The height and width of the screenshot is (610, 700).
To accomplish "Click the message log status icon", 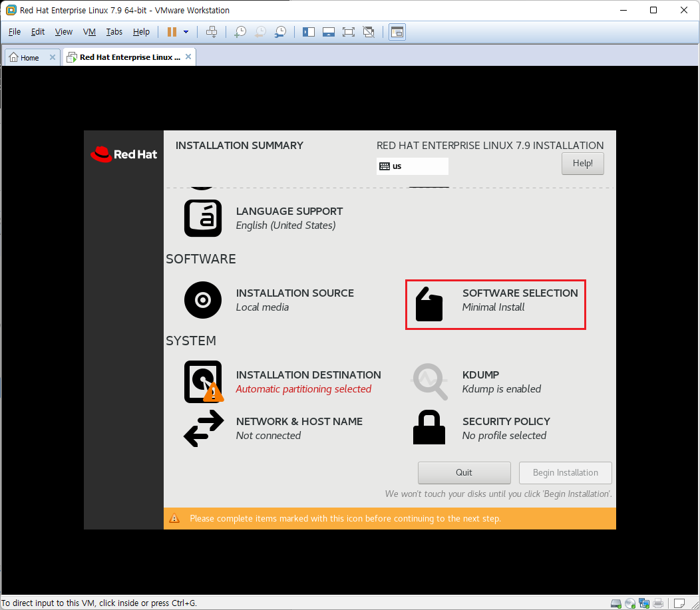I will click(679, 604).
